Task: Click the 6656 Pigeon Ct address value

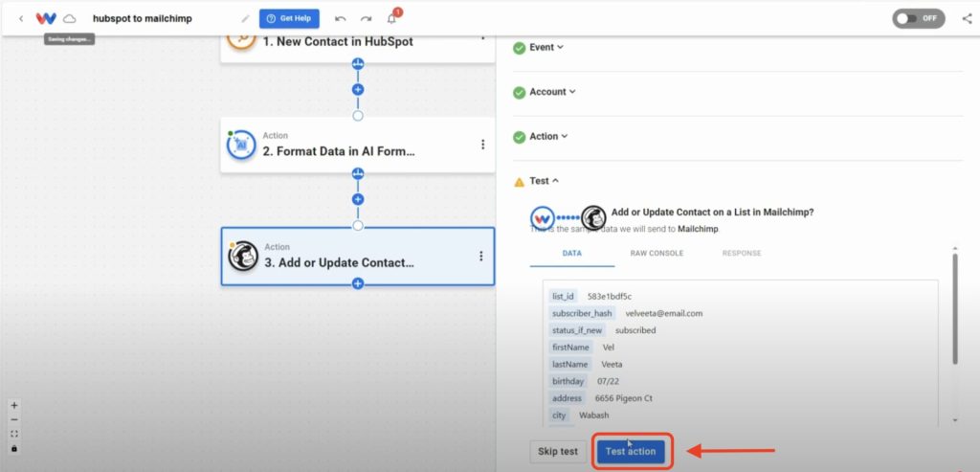Action: 624,398
